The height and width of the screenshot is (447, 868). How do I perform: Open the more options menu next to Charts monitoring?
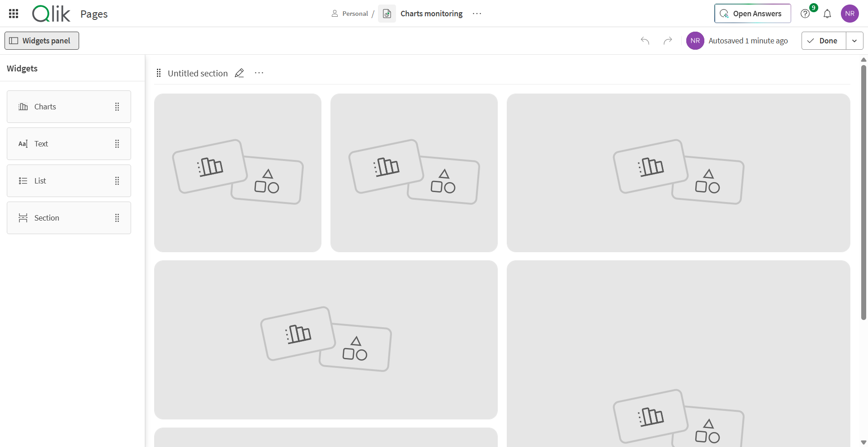(x=477, y=14)
